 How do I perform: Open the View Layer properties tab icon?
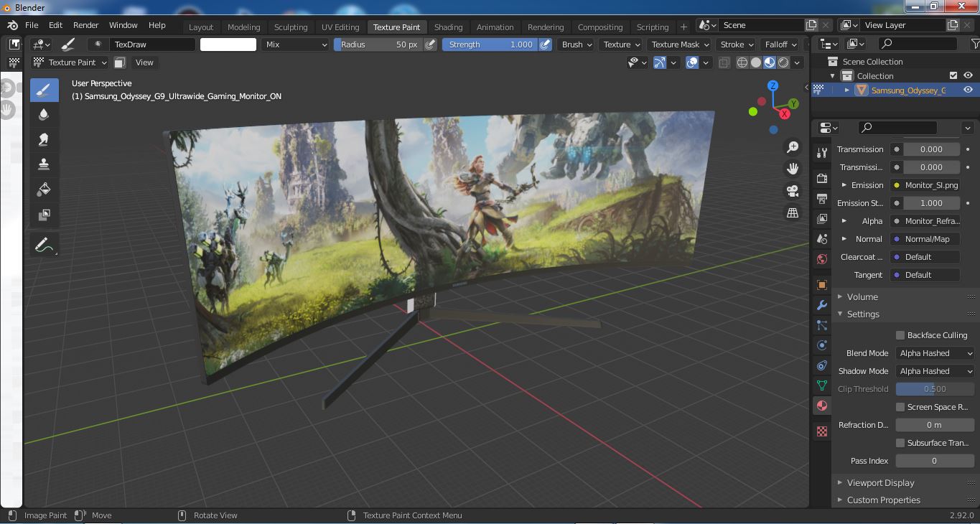(822, 218)
